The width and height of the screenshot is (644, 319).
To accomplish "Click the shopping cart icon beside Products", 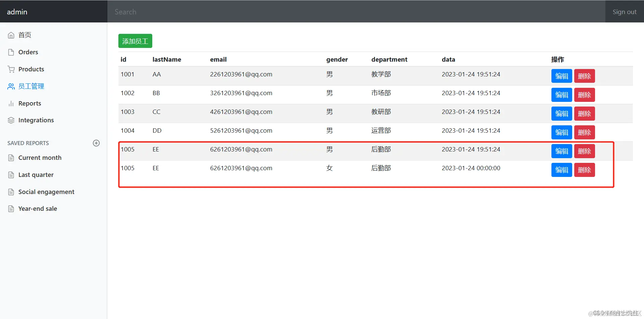I will (x=11, y=69).
